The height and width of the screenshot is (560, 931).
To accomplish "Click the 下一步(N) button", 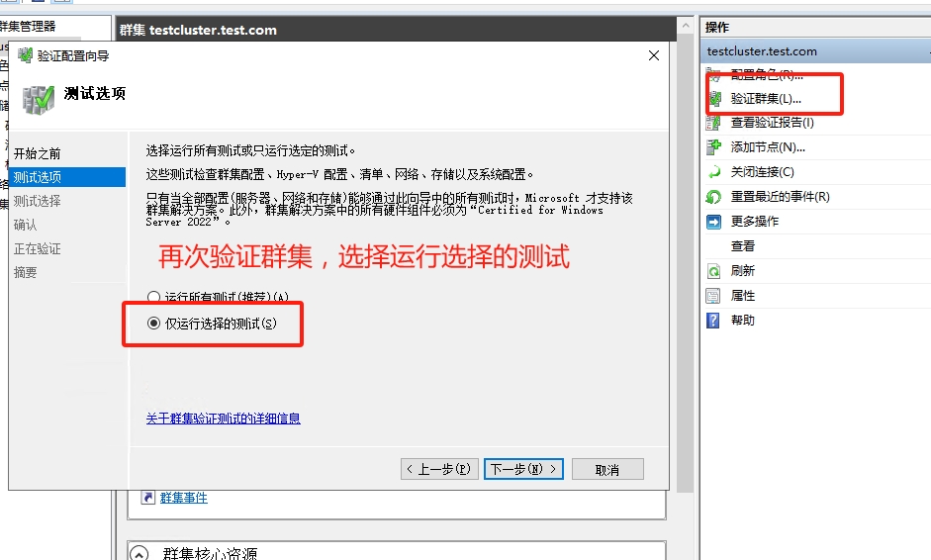I will click(x=523, y=469).
